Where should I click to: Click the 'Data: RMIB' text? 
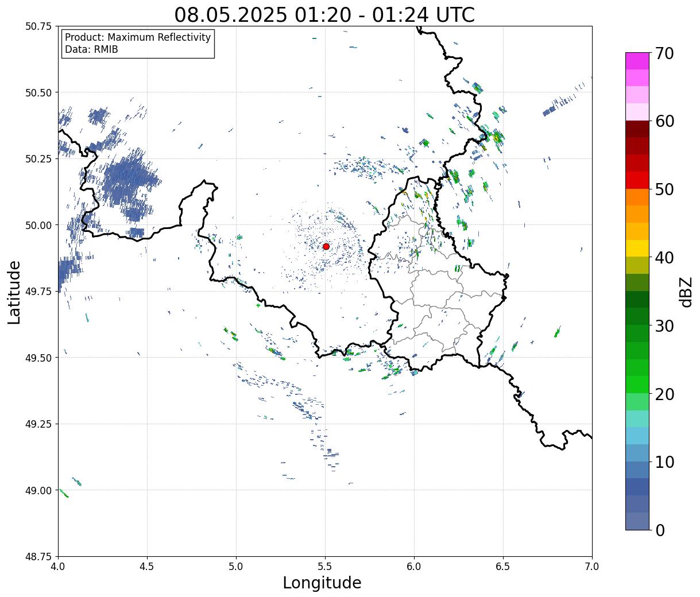[x=91, y=49]
